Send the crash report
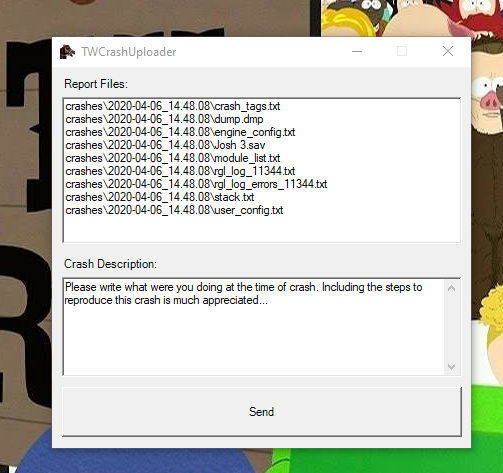Screen dimensions: 503x473 tap(262, 412)
